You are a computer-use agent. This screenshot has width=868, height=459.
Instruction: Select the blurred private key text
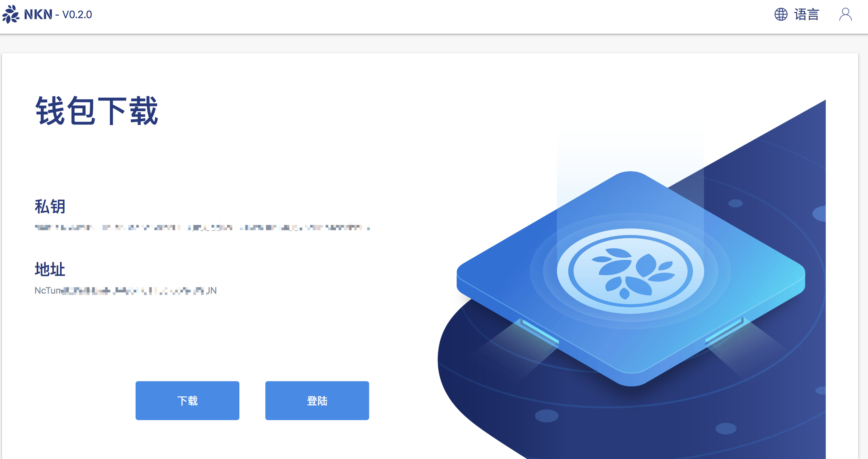coord(202,228)
